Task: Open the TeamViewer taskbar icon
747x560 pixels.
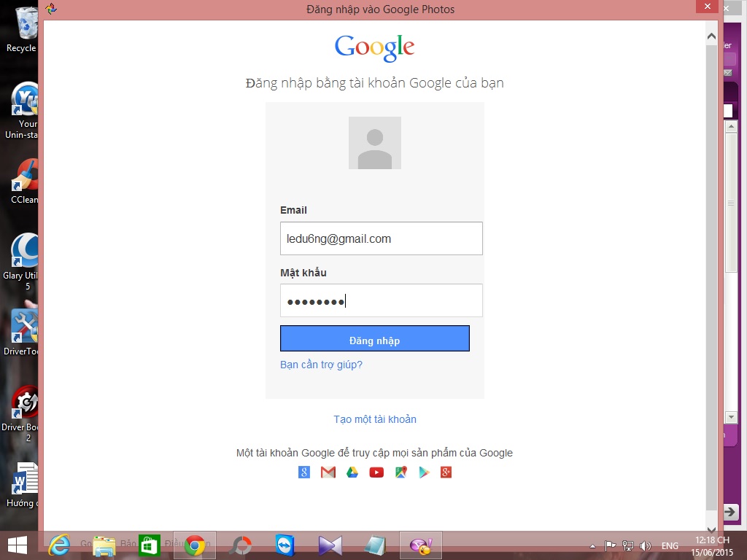Action: 285,545
